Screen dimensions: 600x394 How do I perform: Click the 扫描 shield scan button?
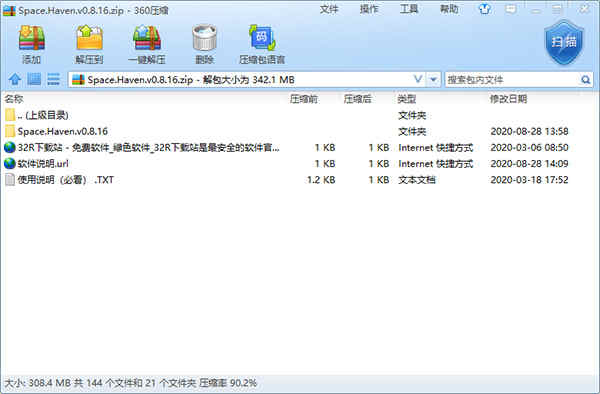point(564,42)
